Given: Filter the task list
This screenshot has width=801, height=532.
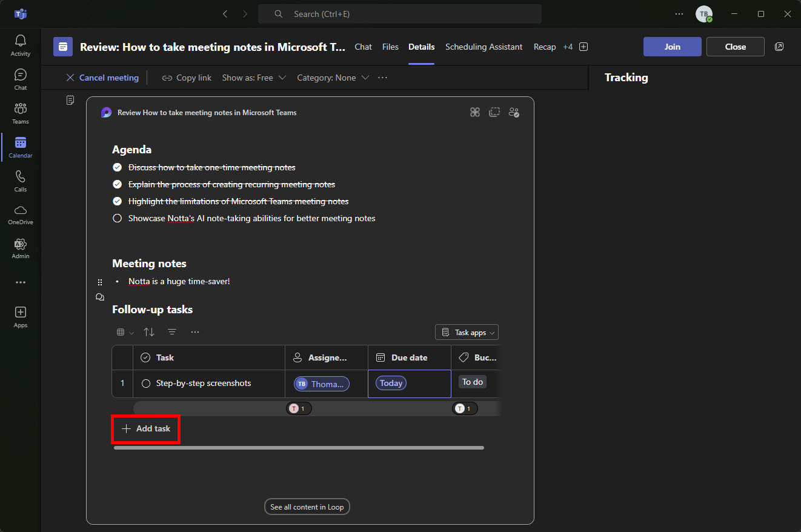Looking at the screenshot, I should (x=172, y=332).
